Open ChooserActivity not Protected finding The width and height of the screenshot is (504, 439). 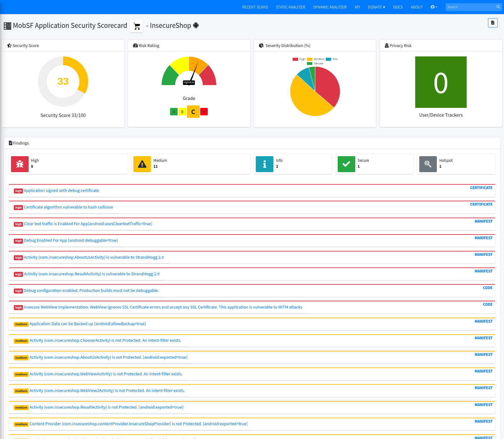click(105, 340)
